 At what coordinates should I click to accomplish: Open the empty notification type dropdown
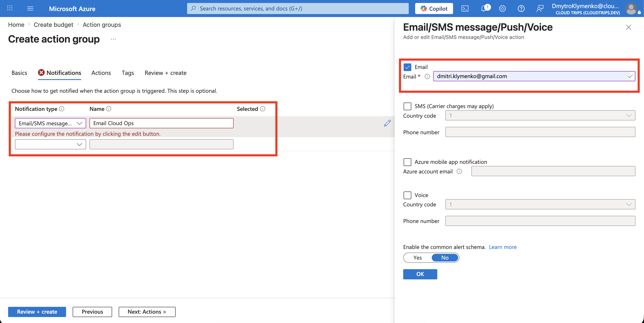point(50,144)
